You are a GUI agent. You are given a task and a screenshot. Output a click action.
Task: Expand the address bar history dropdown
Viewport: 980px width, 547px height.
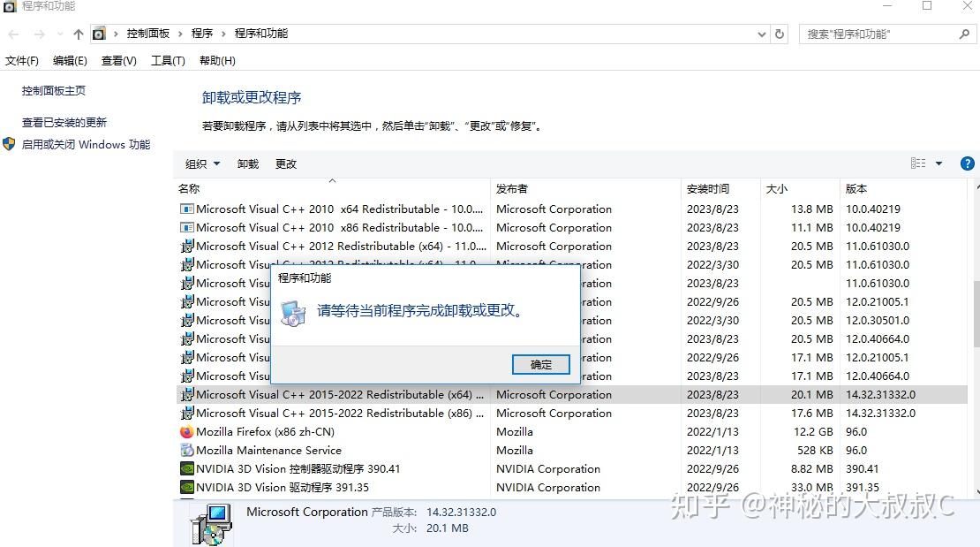coord(761,34)
